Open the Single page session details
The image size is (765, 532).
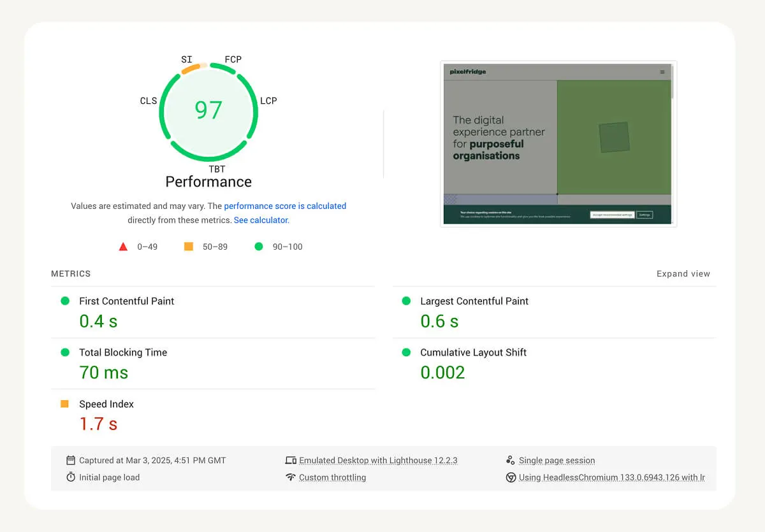click(x=557, y=460)
